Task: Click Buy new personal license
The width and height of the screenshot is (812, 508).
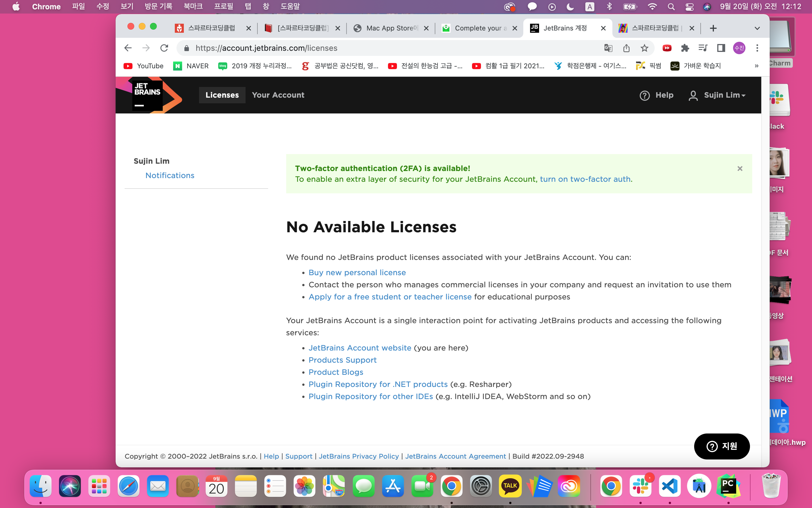Action: [x=357, y=272]
